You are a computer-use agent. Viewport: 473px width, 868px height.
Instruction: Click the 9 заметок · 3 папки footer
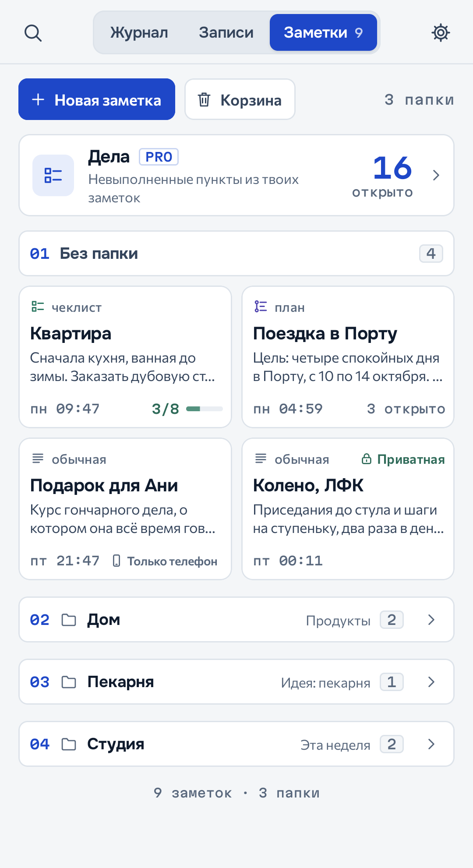click(236, 793)
